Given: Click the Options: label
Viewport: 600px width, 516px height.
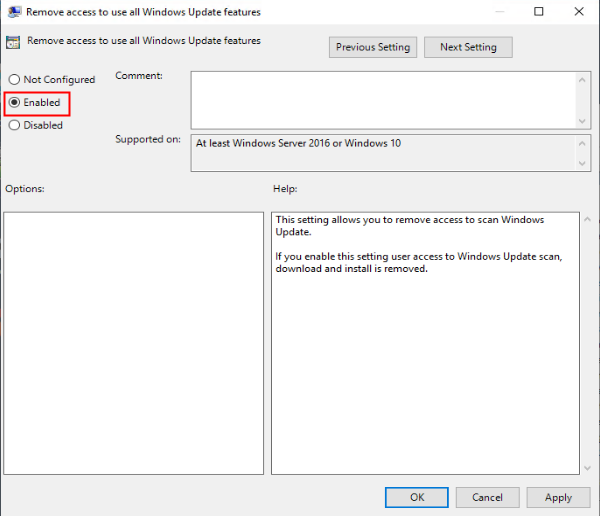Looking at the screenshot, I should (x=25, y=189).
